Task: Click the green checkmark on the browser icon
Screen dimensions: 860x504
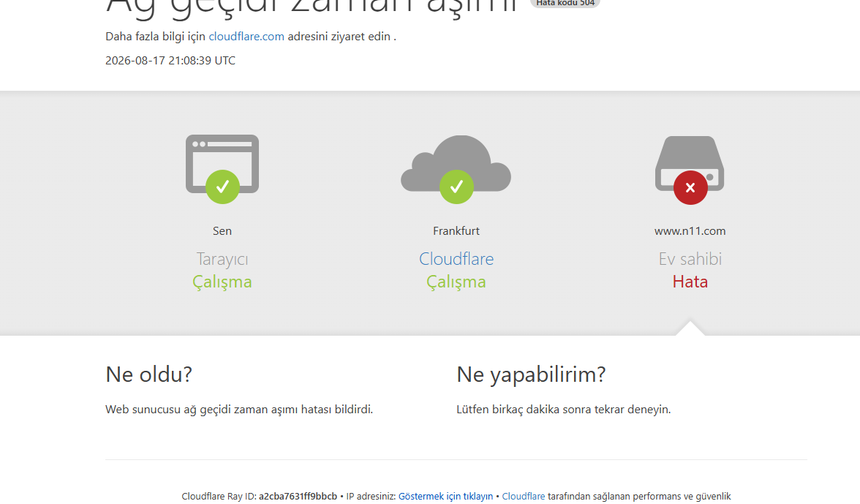Action: (222, 187)
